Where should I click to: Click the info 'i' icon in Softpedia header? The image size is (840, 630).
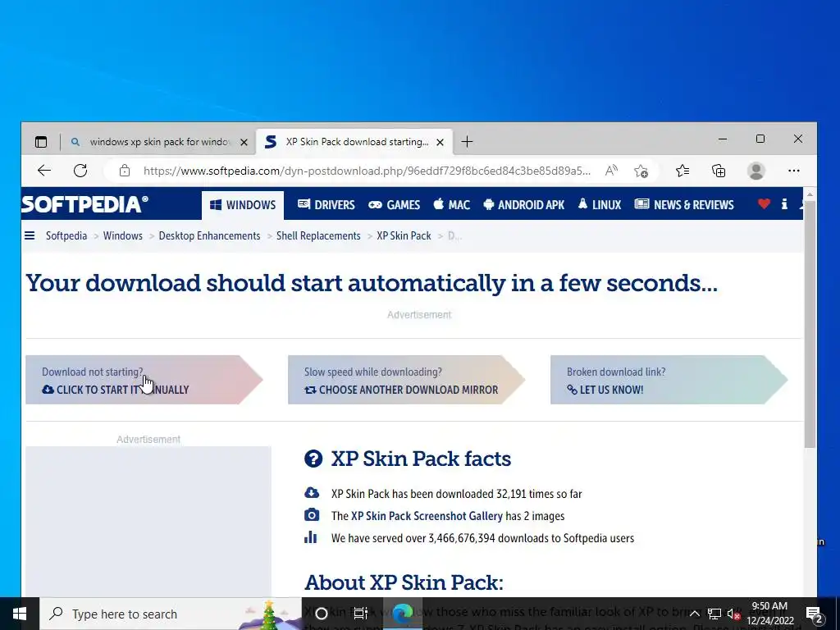click(x=784, y=203)
